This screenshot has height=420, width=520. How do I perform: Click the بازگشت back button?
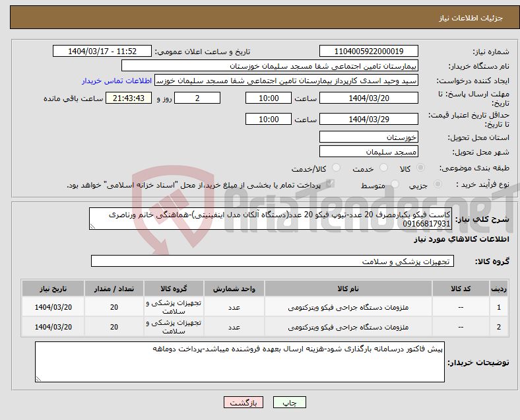tap(244, 402)
